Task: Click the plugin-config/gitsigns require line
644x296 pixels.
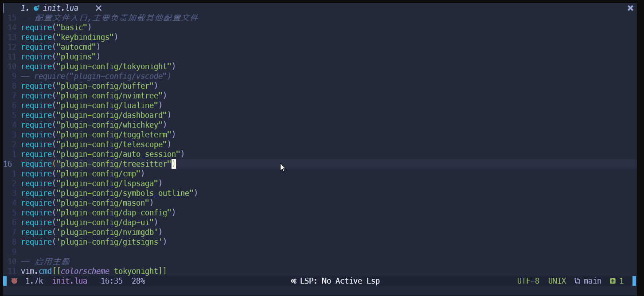Action: (94, 242)
